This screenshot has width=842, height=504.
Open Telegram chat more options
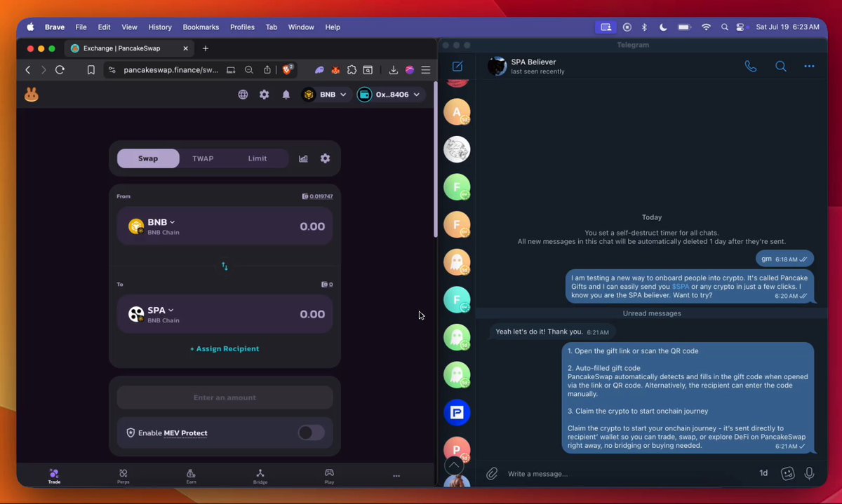coord(809,67)
